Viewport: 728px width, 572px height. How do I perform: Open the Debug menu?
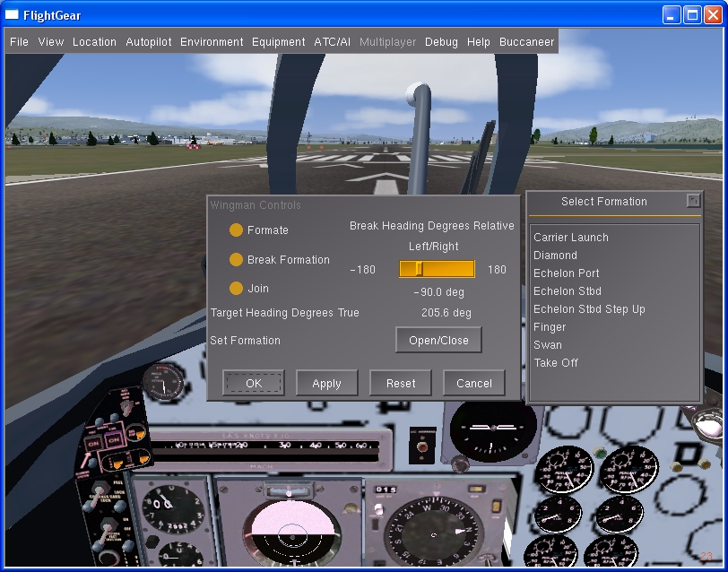click(441, 42)
